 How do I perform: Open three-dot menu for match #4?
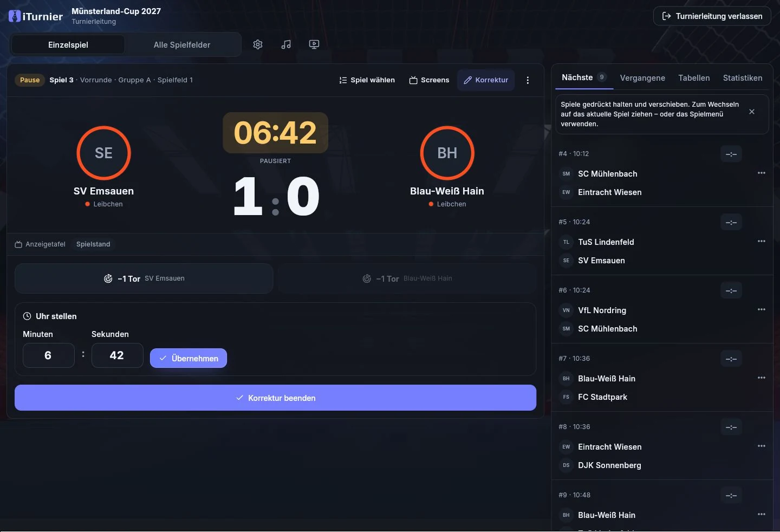coord(762,173)
